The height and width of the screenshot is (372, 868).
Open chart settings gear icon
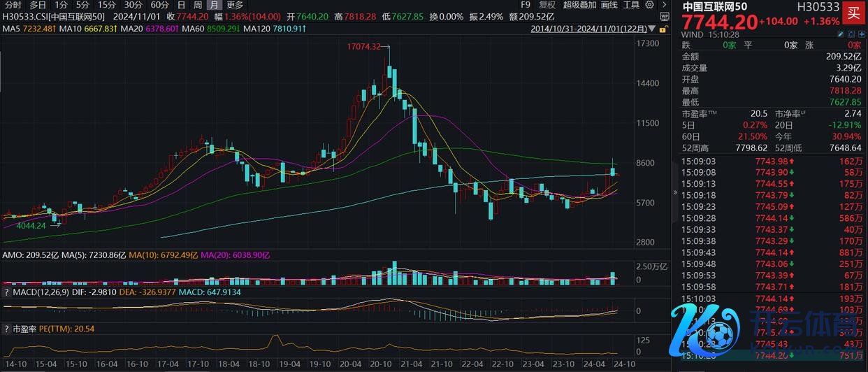tap(651, 5)
